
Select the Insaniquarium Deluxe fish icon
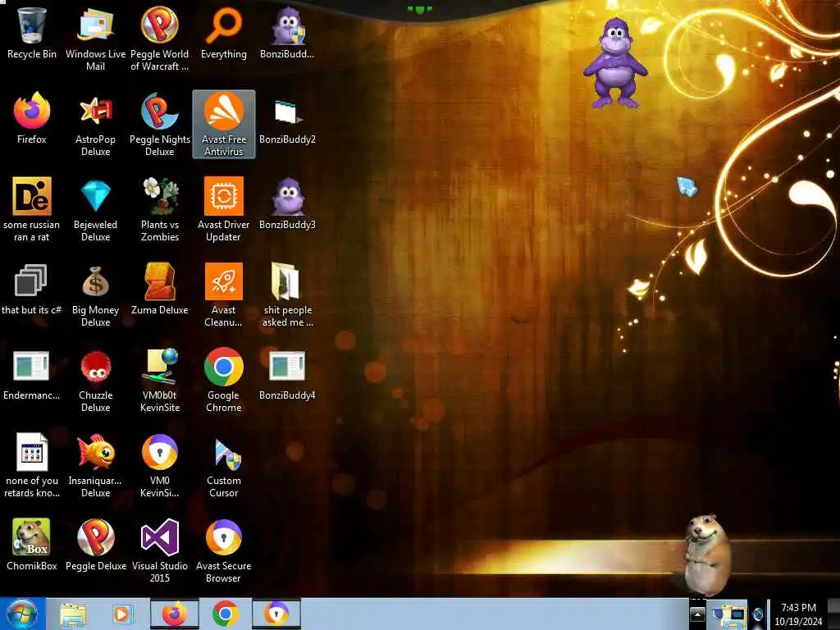point(95,466)
